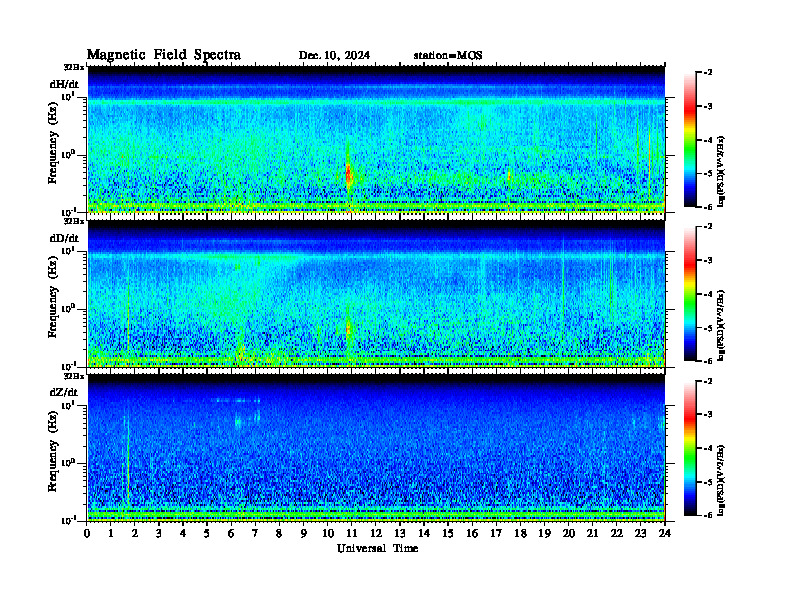Click hour tick label "24" on time axis
Image resolution: width=792 pixels, height=612 pixels.
coord(665,533)
